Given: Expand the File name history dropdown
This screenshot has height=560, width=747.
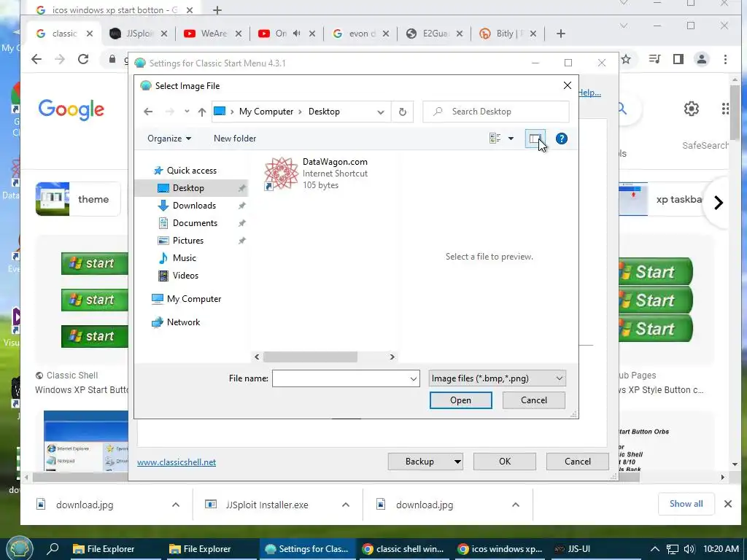Looking at the screenshot, I should tap(414, 379).
